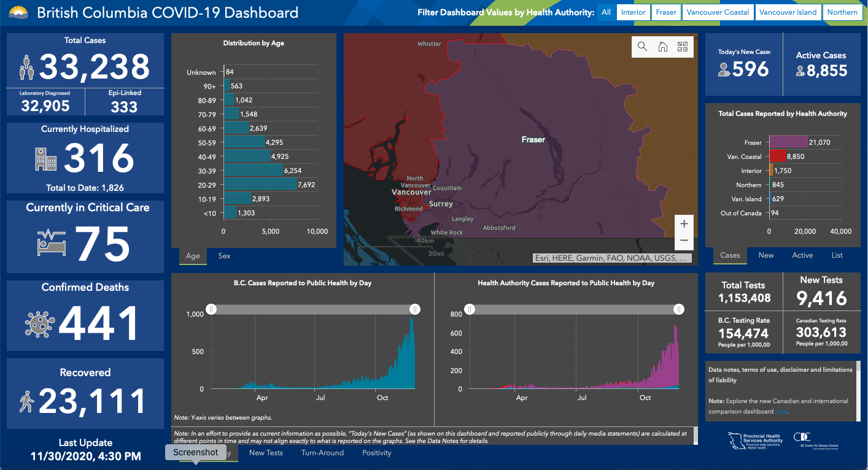Screen dimensions: 868x470
Task: Click the hospital building icon beside 316
Action: (46, 160)
